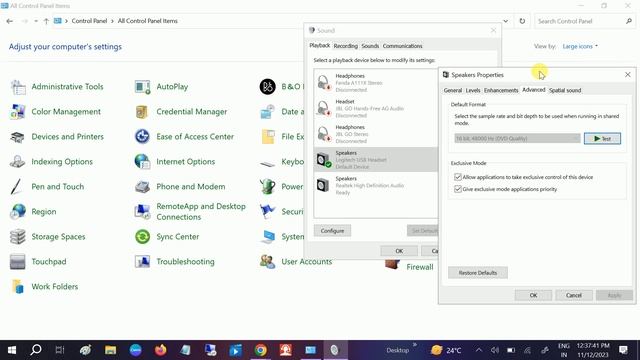Switch to Spatial sound tab
This screenshot has height=360, width=640.
tap(565, 90)
